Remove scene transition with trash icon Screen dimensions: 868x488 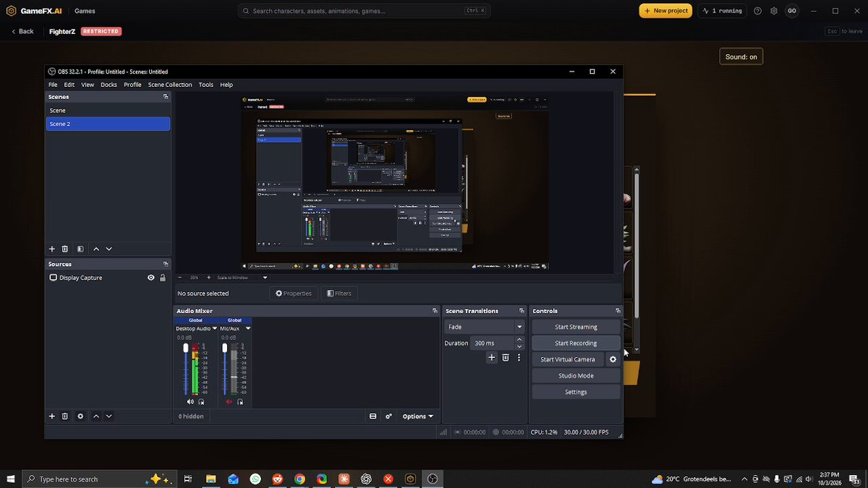point(506,357)
